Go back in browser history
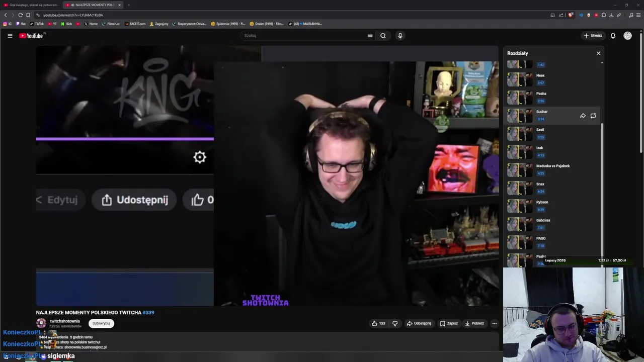The image size is (644, 362). tap(6, 15)
